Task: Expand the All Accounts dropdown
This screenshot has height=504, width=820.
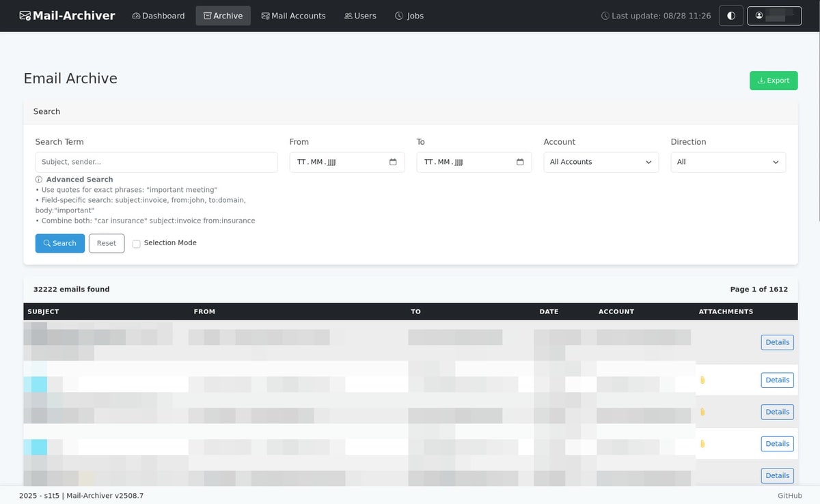Action: click(x=601, y=162)
